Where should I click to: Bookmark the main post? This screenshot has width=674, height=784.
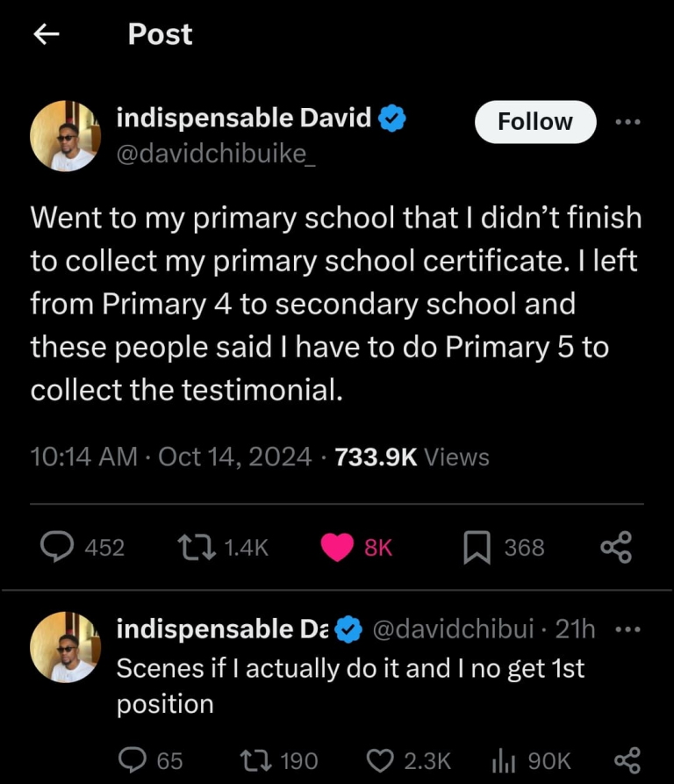pyautogui.click(x=477, y=547)
